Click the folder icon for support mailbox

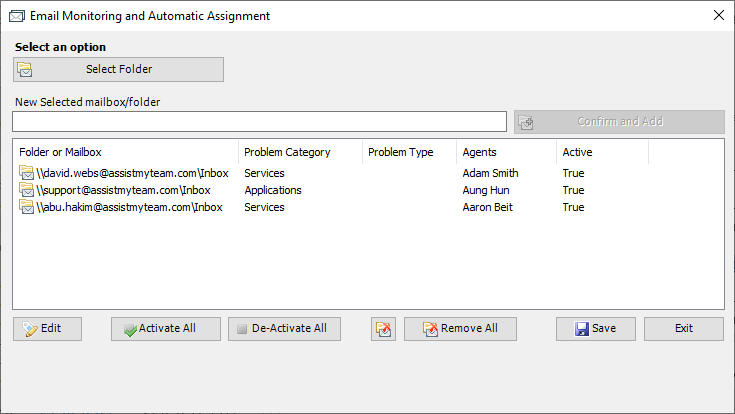(x=26, y=190)
